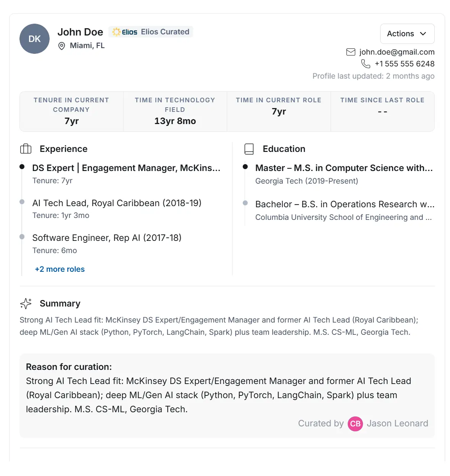Click the phone number +1 555 555 6248

405,64
